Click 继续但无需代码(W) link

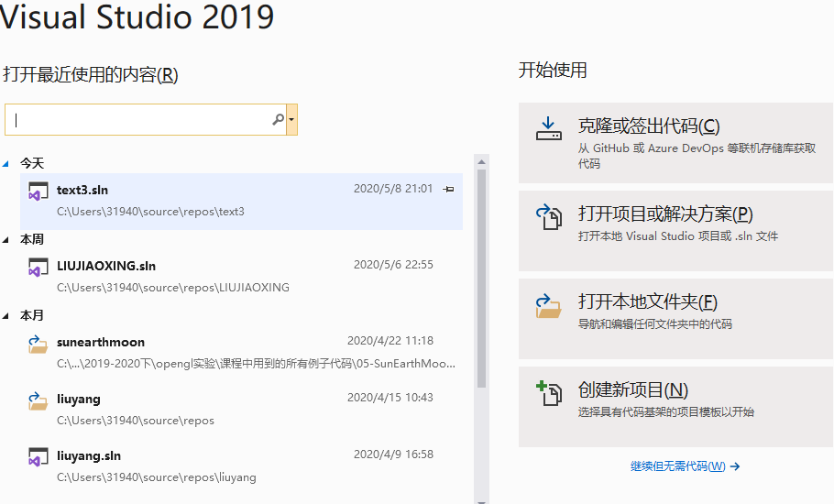click(x=677, y=466)
